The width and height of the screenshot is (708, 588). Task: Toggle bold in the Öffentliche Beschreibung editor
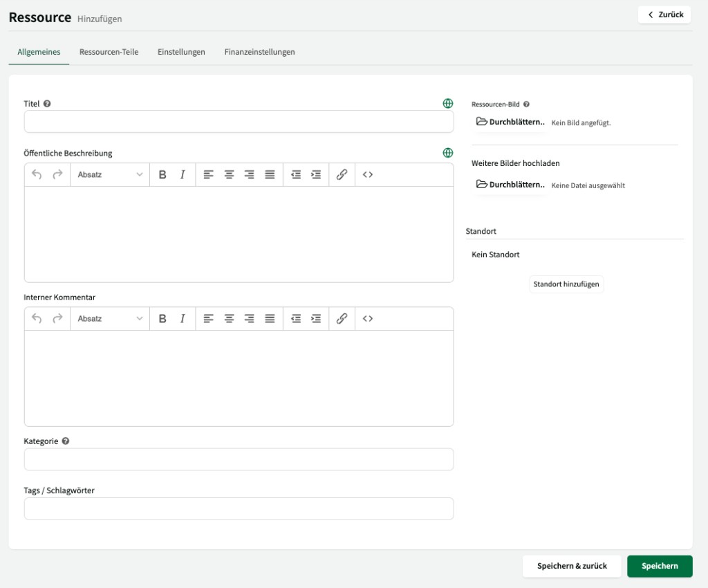162,174
